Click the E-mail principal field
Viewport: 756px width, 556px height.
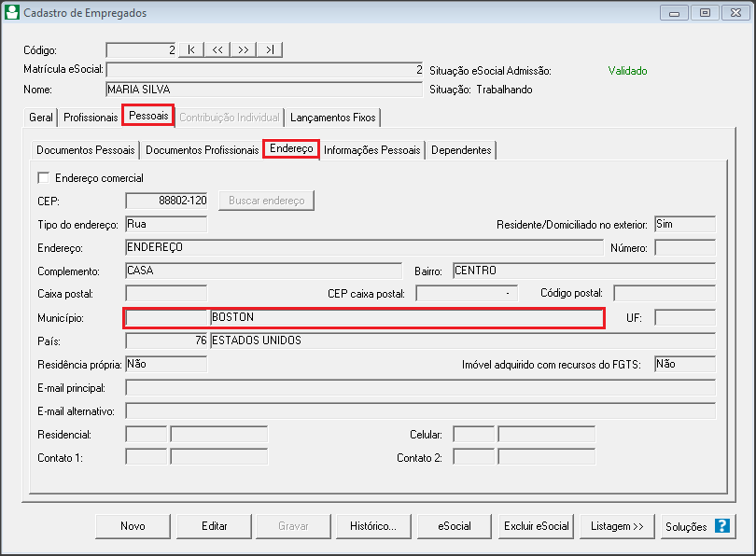pos(420,387)
